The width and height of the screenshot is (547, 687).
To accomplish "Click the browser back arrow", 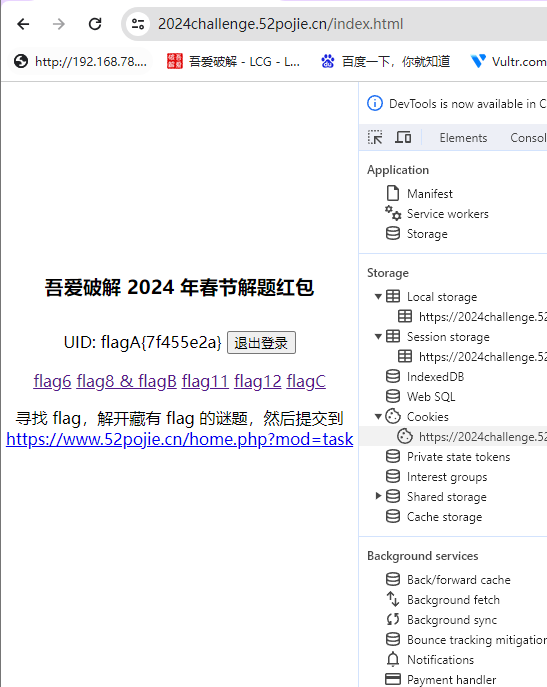I will point(23,24).
